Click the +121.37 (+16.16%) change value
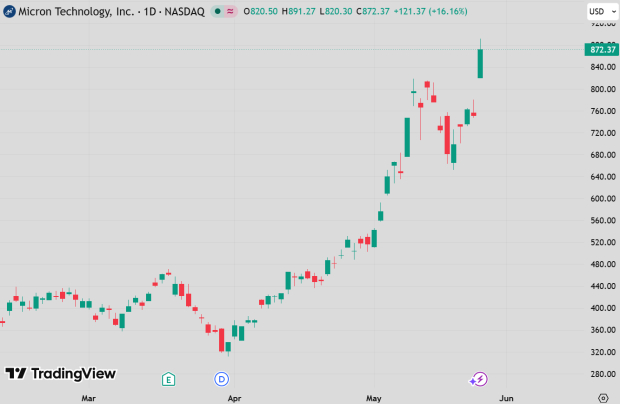The height and width of the screenshot is (404, 620). 431,11
